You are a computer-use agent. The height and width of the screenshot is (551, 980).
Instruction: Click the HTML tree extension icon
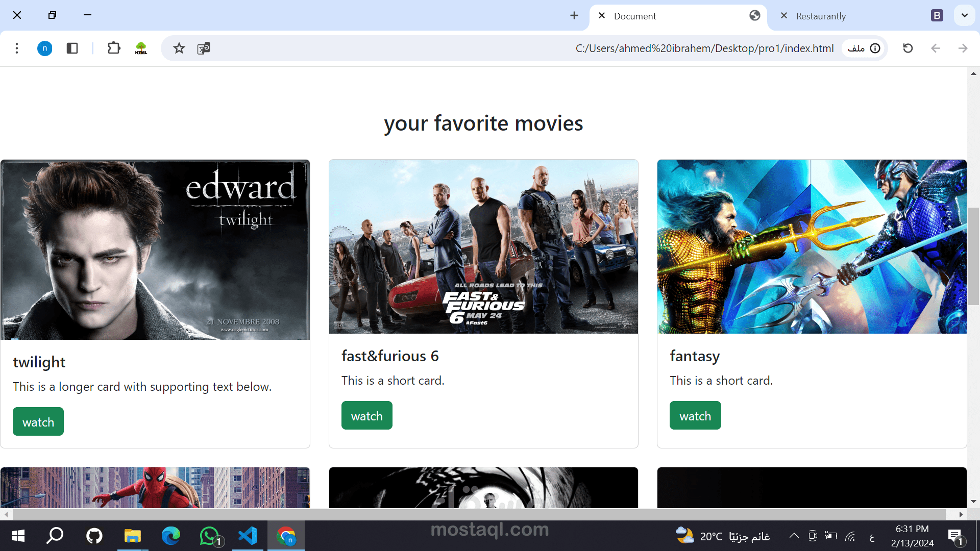coord(141,48)
